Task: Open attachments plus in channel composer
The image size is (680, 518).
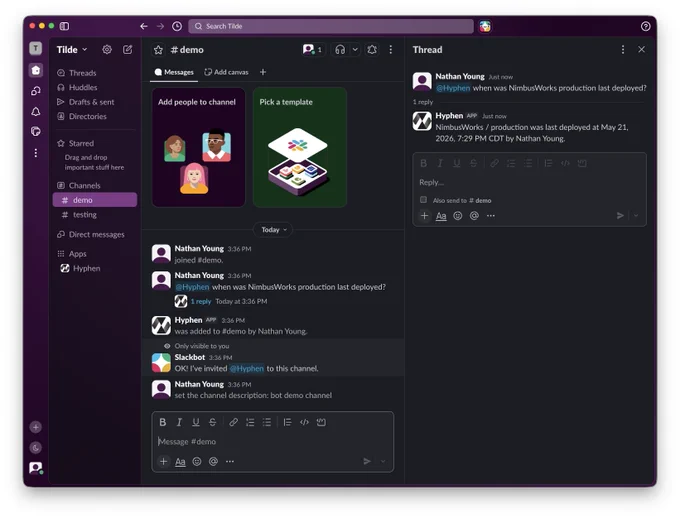Action: click(163, 462)
